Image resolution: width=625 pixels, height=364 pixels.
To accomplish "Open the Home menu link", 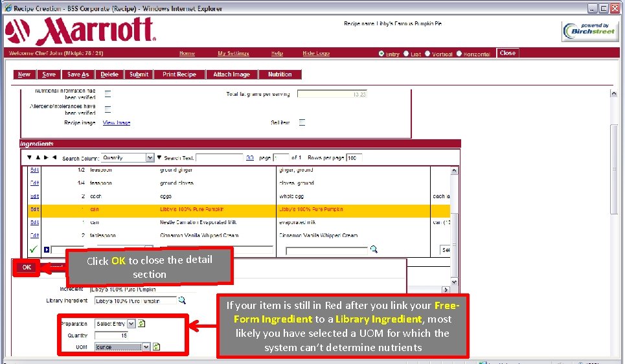I will click(x=187, y=53).
